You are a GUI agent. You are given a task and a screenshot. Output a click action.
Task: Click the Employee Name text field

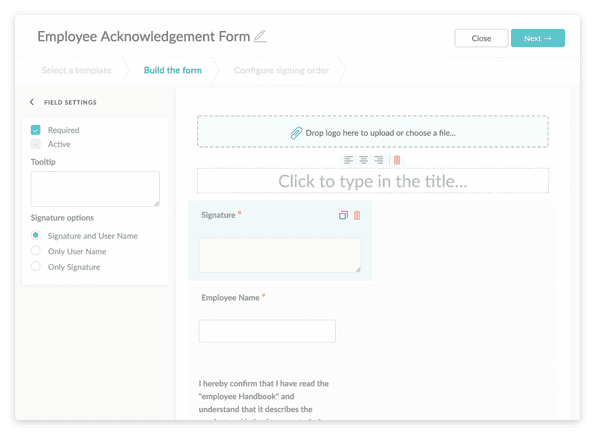tap(267, 331)
